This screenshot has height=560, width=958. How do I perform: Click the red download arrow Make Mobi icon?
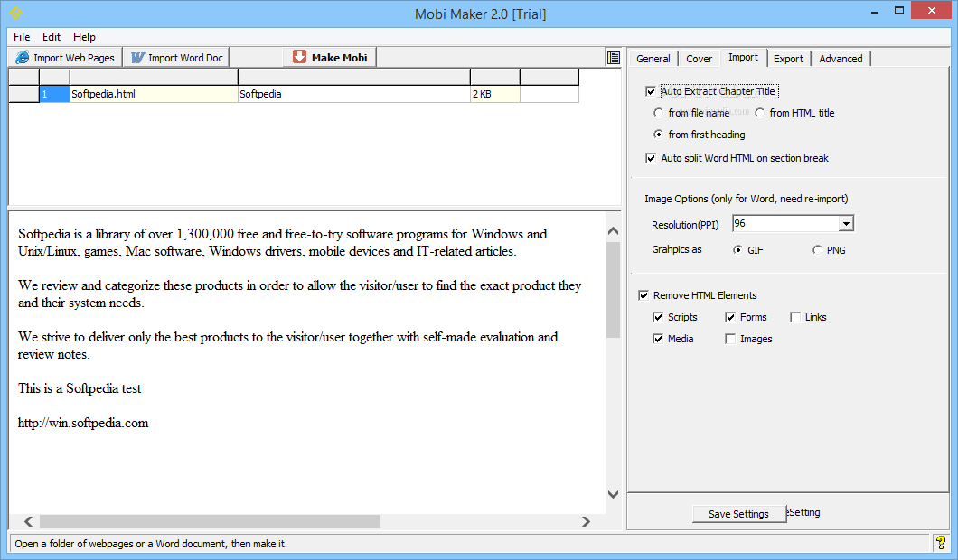coord(299,57)
